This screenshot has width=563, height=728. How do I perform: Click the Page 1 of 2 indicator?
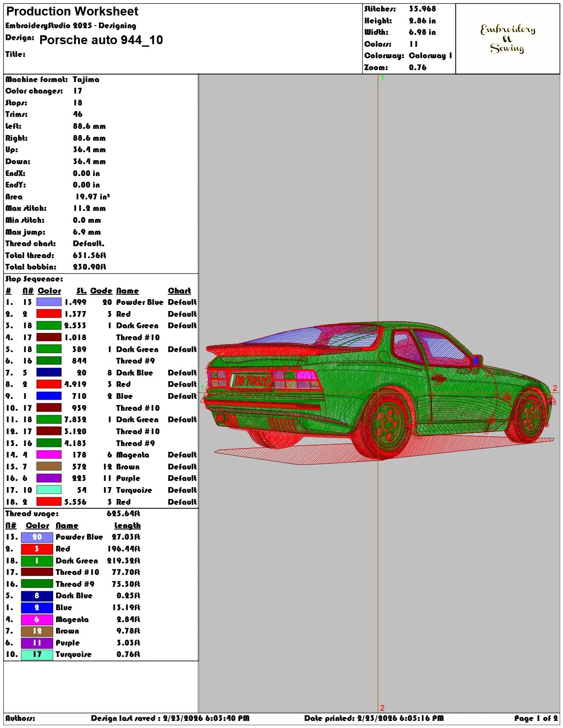click(536, 718)
